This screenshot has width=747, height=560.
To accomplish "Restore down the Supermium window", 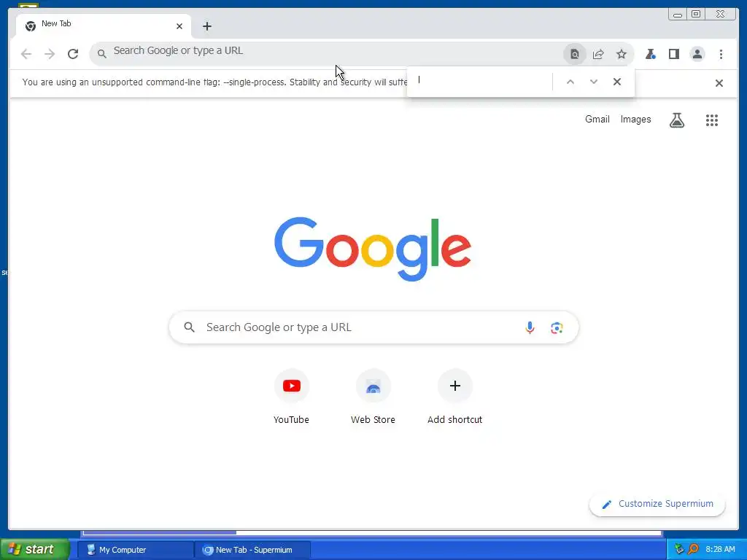I will click(x=695, y=15).
